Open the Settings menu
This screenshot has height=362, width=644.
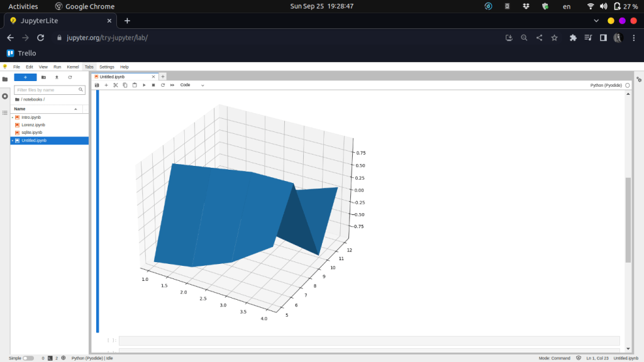pos(107,67)
